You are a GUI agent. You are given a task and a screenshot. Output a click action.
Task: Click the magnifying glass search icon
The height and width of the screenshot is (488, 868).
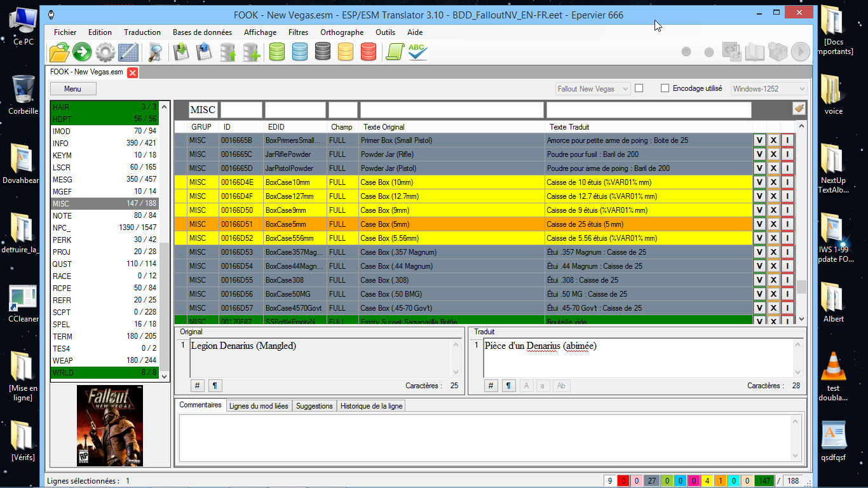(x=155, y=52)
